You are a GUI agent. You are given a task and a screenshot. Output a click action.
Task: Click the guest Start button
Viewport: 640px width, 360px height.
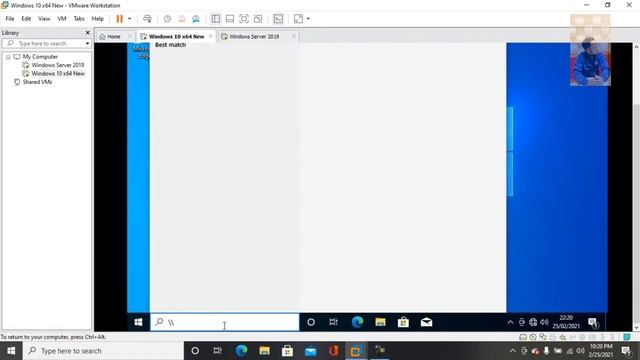[x=138, y=322]
